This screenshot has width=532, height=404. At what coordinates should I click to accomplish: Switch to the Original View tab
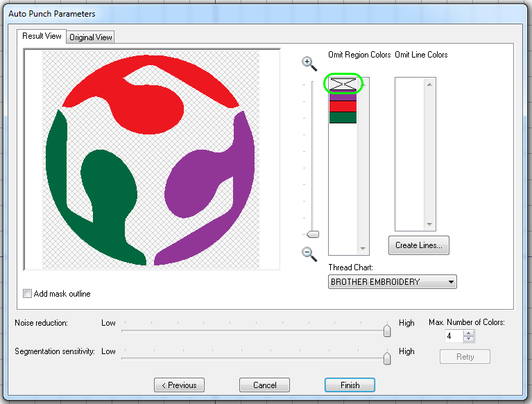coord(91,37)
